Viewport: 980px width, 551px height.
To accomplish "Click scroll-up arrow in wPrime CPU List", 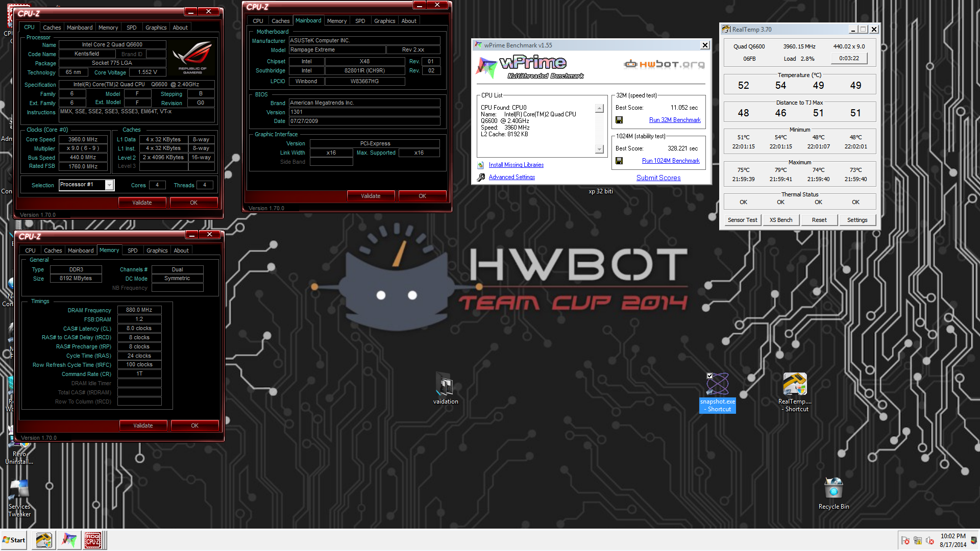I will pyautogui.click(x=600, y=108).
